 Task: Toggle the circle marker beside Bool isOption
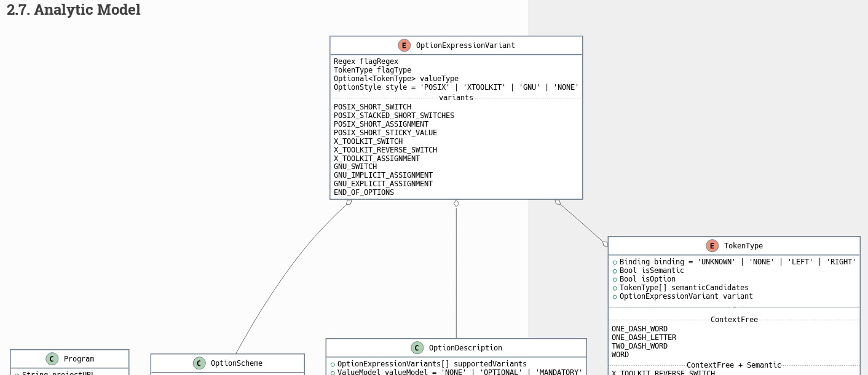tap(615, 279)
